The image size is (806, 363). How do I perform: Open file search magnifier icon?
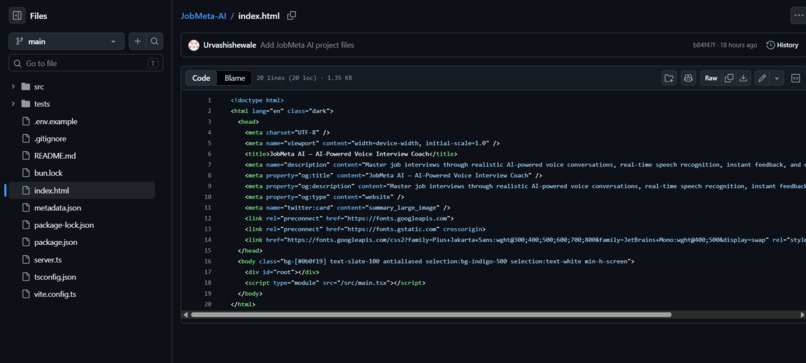tap(154, 42)
